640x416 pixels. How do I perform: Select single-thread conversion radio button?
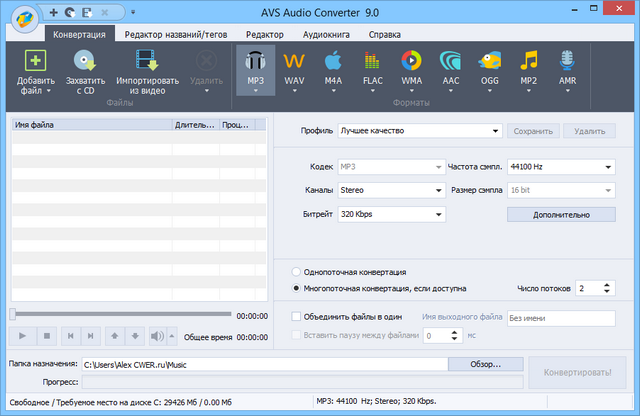[296, 271]
